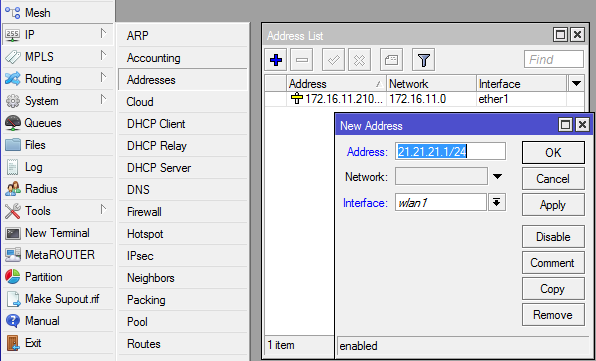Expand the Routing submenu arrow

(x=103, y=78)
